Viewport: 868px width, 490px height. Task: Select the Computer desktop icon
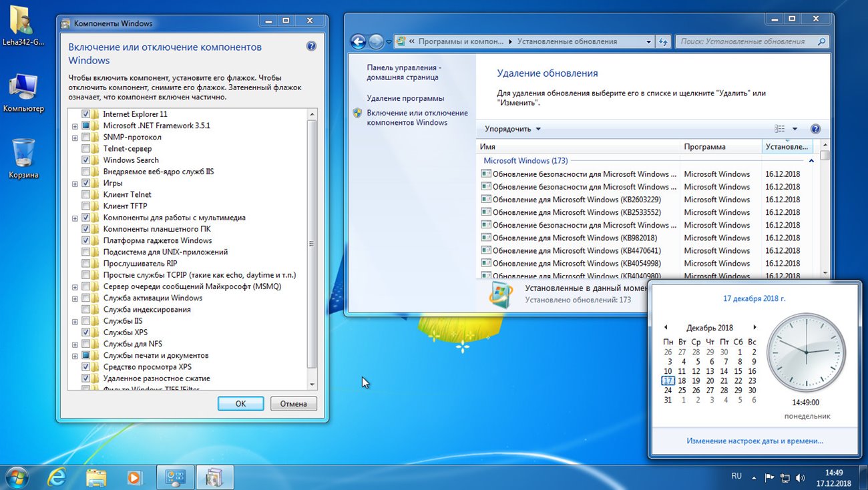pos(23,93)
